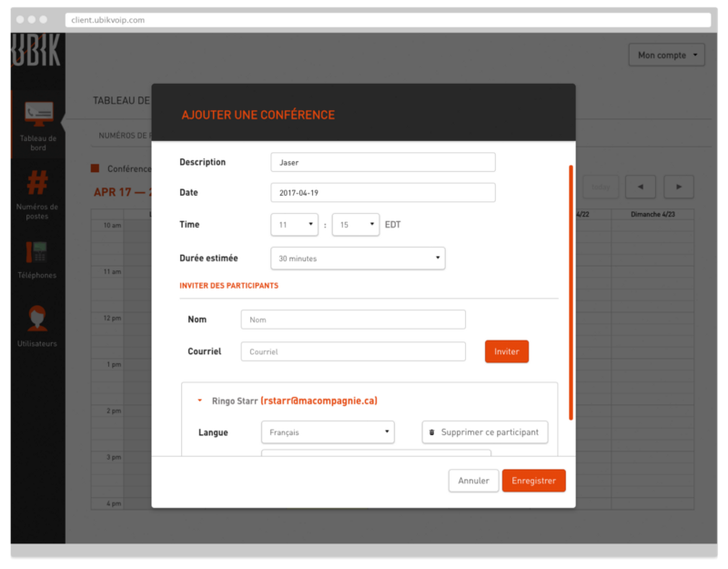Click the Enregistrer button
Screen dimensions: 728x569
pos(533,481)
